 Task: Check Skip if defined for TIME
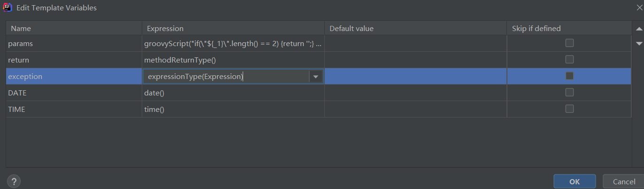click(x=569, y=109)
